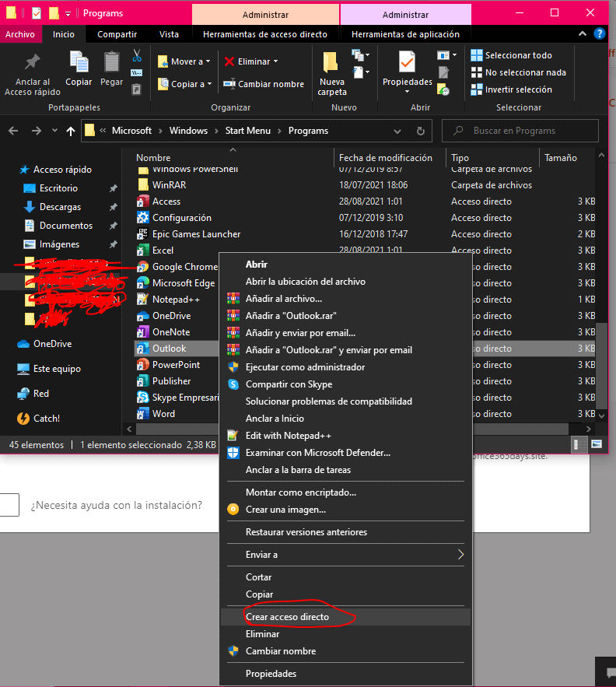616x687 pixels.
Task: Sort by Fecha de modificación column header
Action: [x=385, y=158]
